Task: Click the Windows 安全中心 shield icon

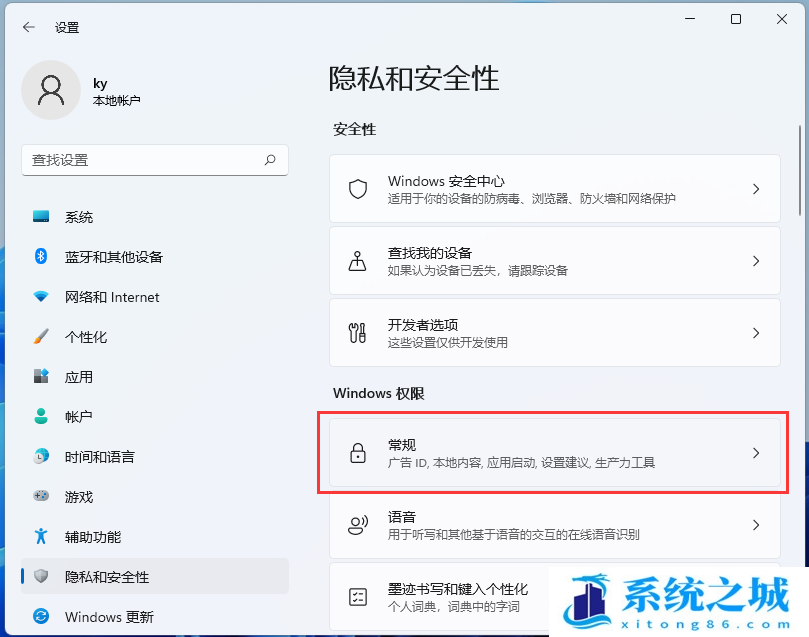Action: pyautogui.click(x=358, y=189)
